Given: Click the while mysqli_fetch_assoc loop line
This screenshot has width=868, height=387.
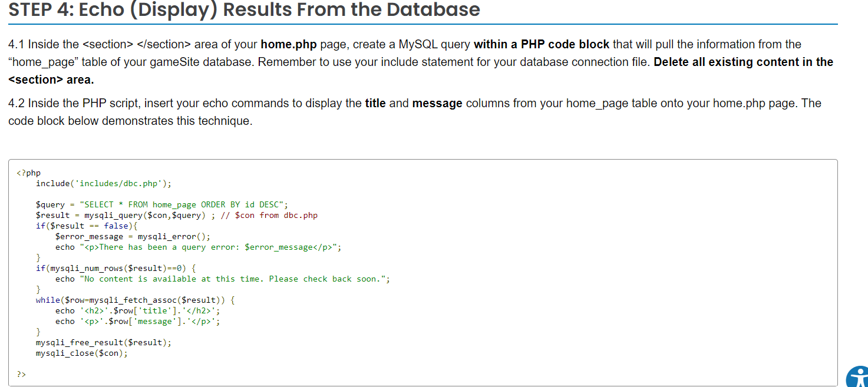Looking at the screenshot, I should [136, 300].
